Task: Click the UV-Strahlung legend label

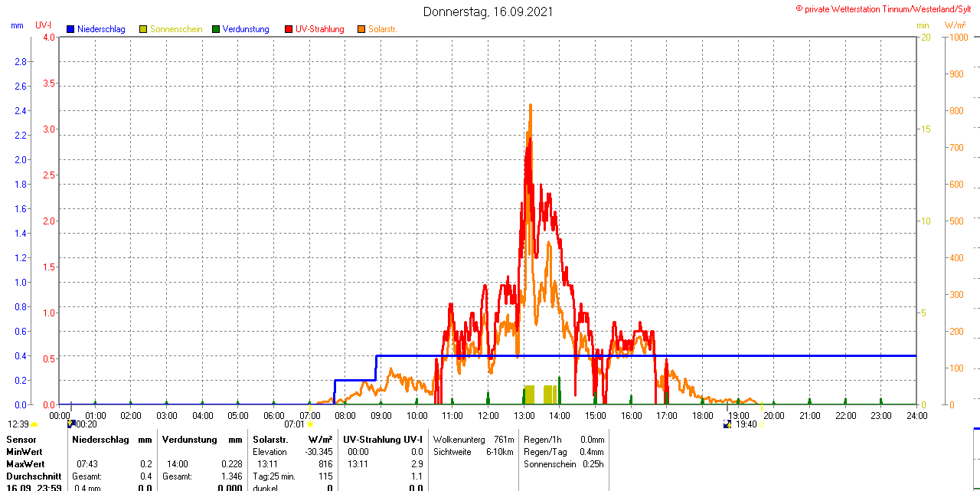Action: point(319,29)
